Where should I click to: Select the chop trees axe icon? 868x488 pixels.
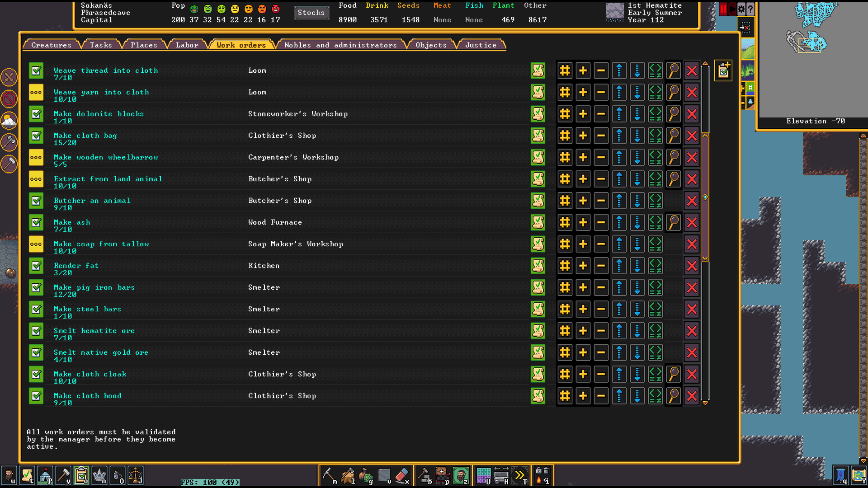[348, 475]
